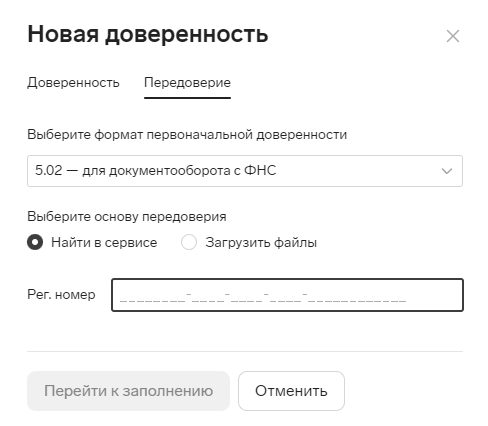Select the Передоверие tab
This screenshot has width=488, height=426.
coord(187,82)
